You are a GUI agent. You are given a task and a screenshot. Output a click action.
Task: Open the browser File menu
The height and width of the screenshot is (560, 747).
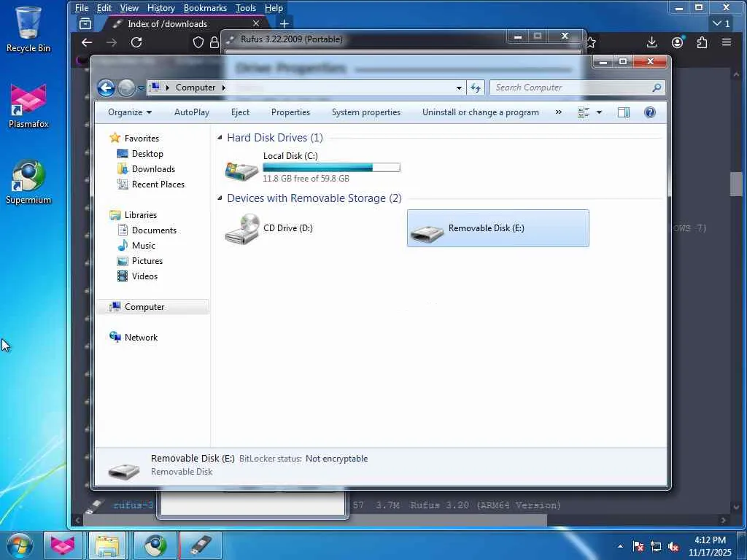coord(82,7)
